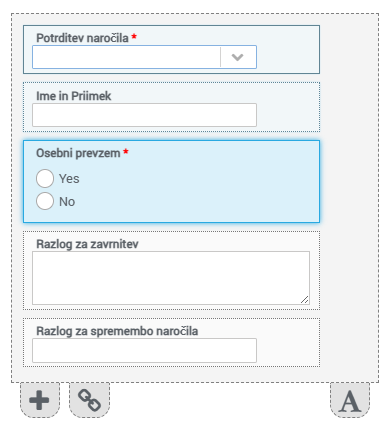The image size is (386, 434).
Task: Click the plus add-field icon
Action: (x=39, y=400)
